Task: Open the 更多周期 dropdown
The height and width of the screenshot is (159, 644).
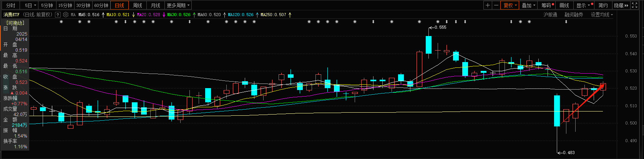Action: pos(178,5)
